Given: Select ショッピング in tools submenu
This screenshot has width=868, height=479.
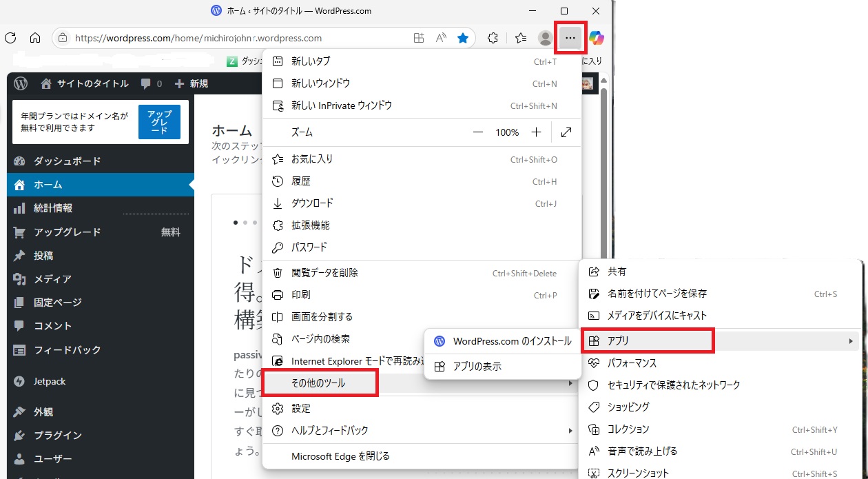Looking at the screenshot, I should pyautogui.click(x=721, y=407).
